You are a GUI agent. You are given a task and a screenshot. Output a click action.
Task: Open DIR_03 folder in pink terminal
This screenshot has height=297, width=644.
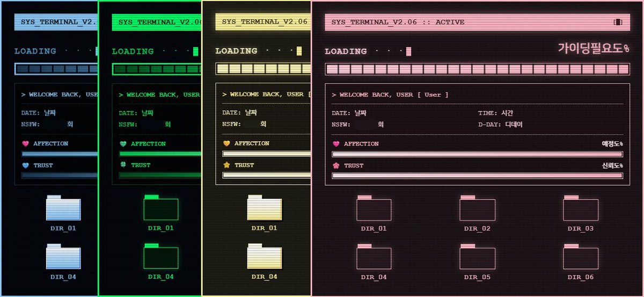pos(581,208)
